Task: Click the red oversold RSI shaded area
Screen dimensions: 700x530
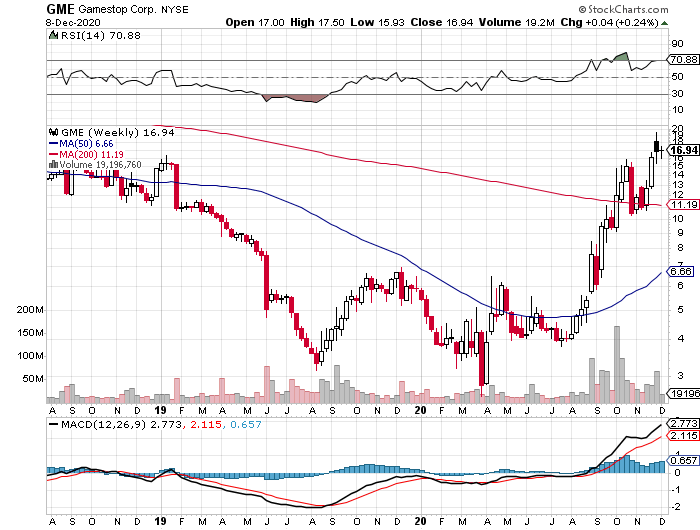Action: (x=295, y=98)
